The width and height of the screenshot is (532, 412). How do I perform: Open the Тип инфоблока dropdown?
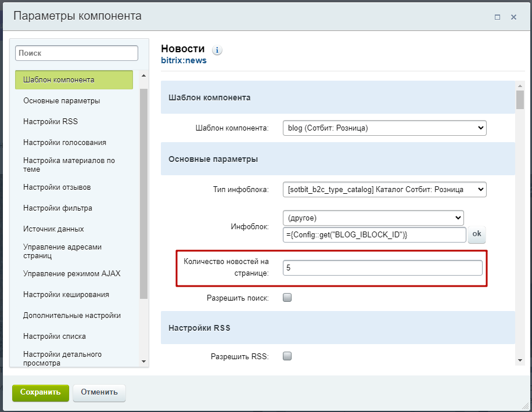coord(384,190)
